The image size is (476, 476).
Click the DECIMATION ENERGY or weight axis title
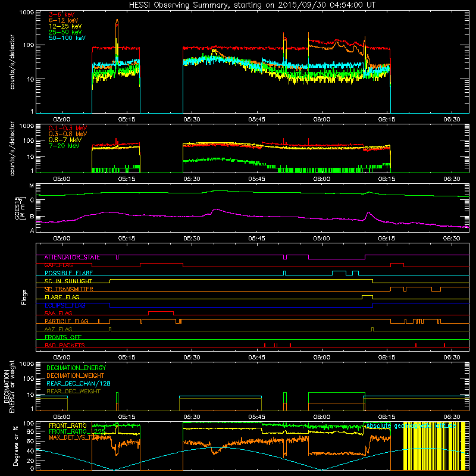click(9, 387)
